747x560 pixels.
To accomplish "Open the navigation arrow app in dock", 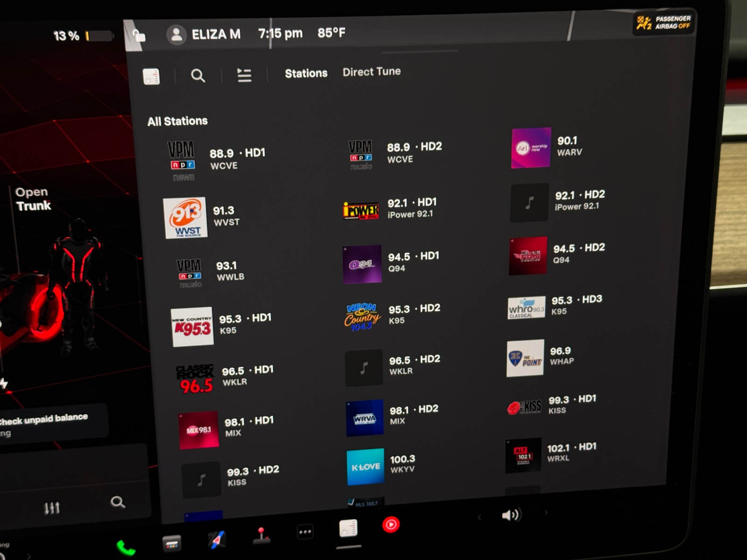I will click(x=216, y=539).
